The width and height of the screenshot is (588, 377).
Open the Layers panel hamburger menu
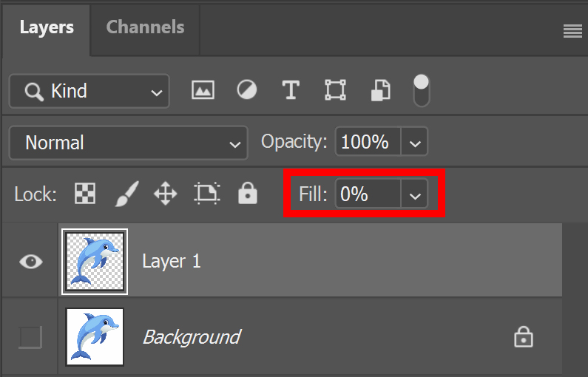(x=572, y=31)
